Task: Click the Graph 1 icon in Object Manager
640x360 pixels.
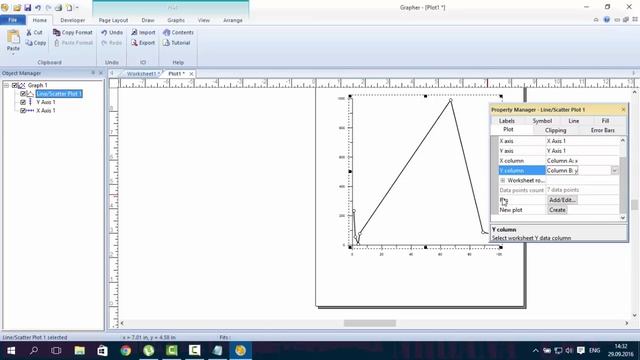Action: coord(22,85)
